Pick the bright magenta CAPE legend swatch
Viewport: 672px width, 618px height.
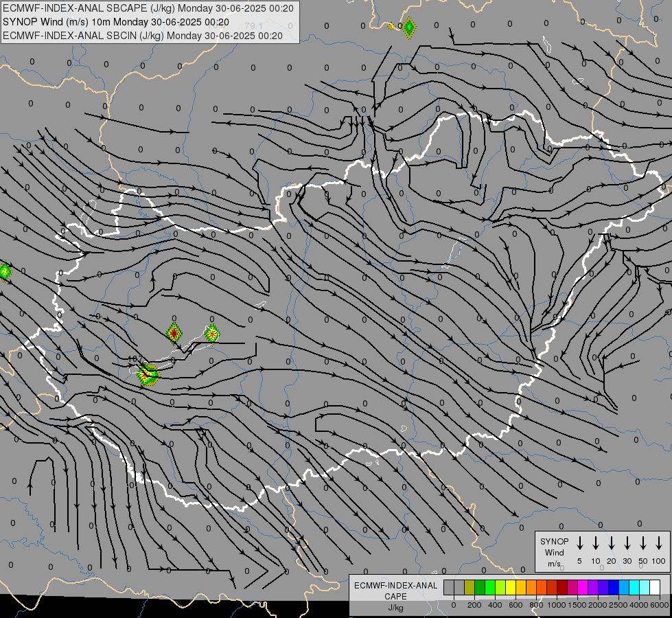point(583,587)
